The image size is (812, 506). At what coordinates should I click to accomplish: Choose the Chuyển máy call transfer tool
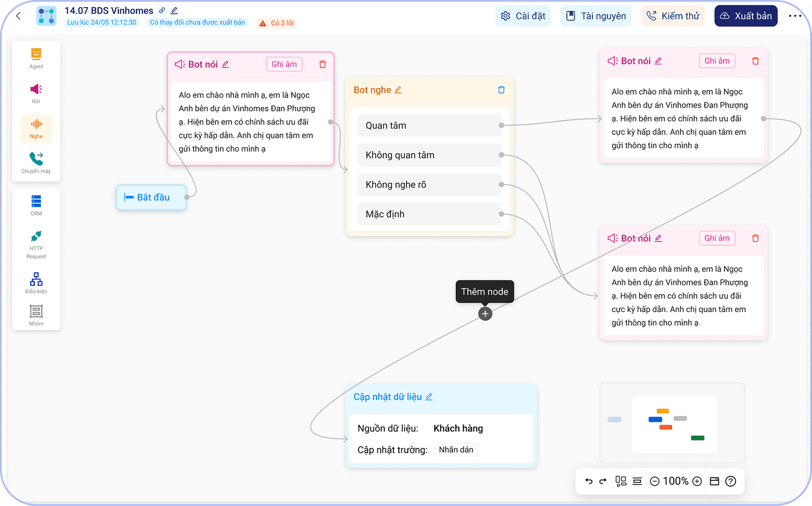coord(36,162)
